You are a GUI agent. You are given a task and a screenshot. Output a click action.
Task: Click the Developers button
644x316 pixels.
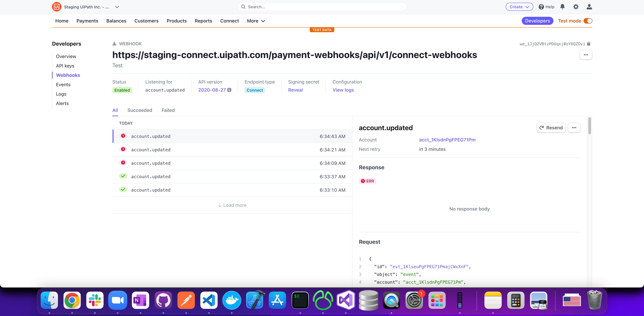click(538, 21)
